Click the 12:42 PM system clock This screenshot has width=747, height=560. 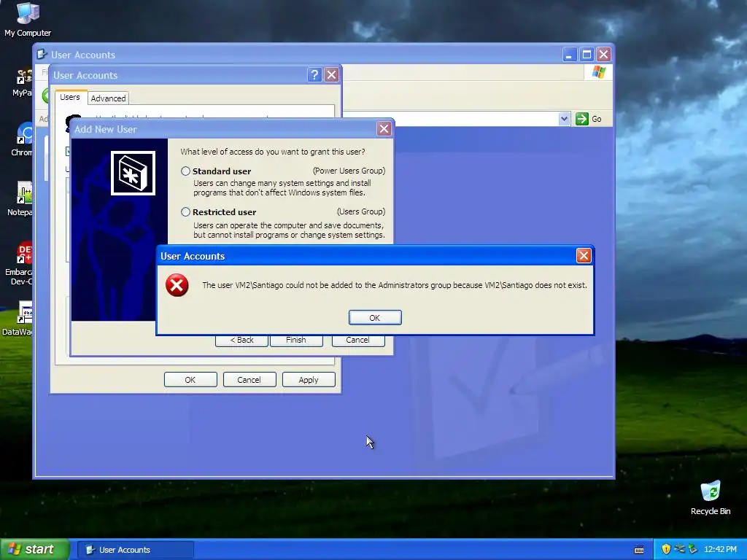click(x=720, y=550)
